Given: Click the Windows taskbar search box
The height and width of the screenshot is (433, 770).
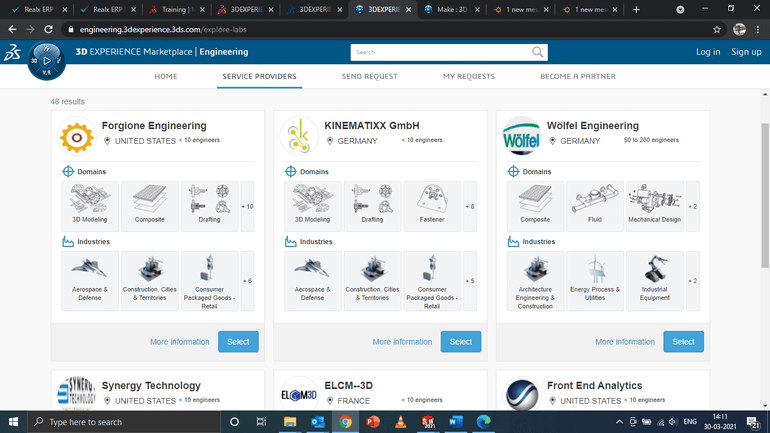Looking at the screenshot, I should [x=124, y=422].
